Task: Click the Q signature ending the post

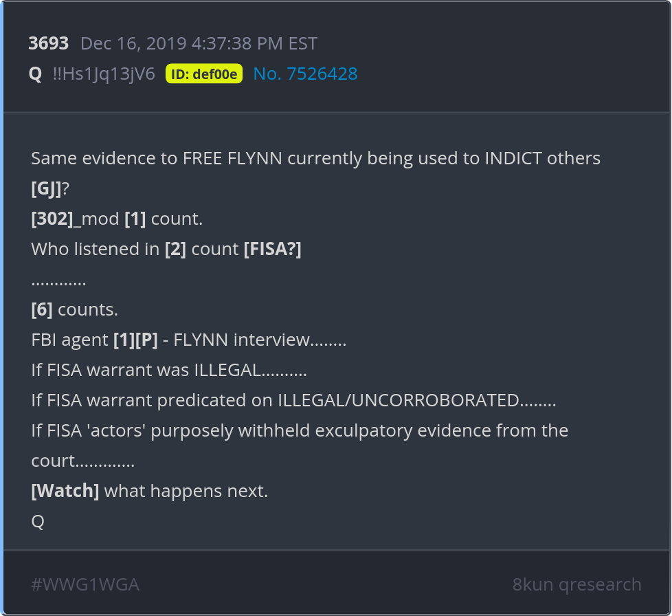Action: pyautogui.click(x=38, y=521)
